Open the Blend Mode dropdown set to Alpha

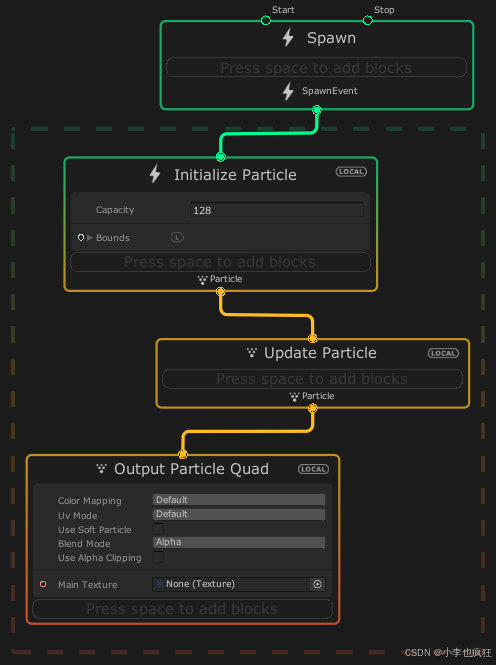coord(239,542)
